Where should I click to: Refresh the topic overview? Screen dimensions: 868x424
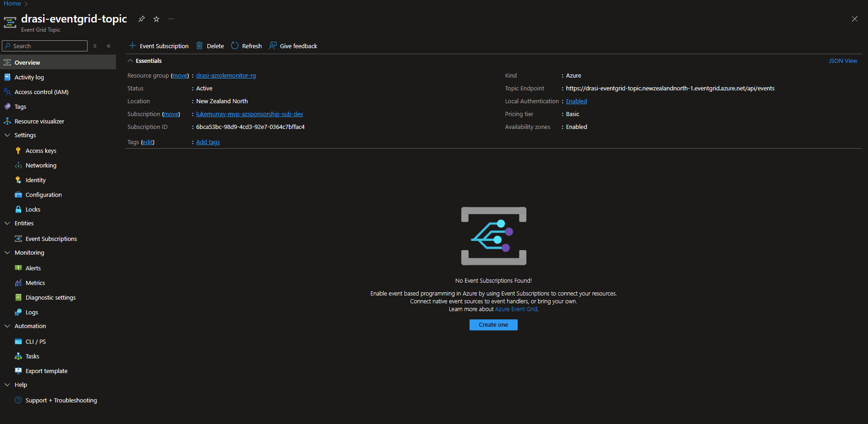tap(246, 46)
